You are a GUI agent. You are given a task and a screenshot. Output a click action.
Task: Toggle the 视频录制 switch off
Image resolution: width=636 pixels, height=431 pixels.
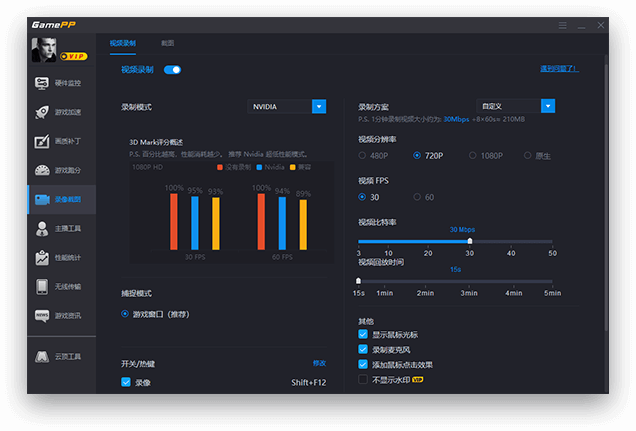172,70
